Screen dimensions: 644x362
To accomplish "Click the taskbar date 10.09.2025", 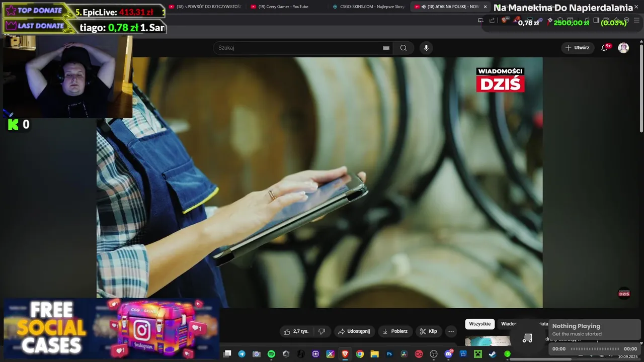I will 629,356.
